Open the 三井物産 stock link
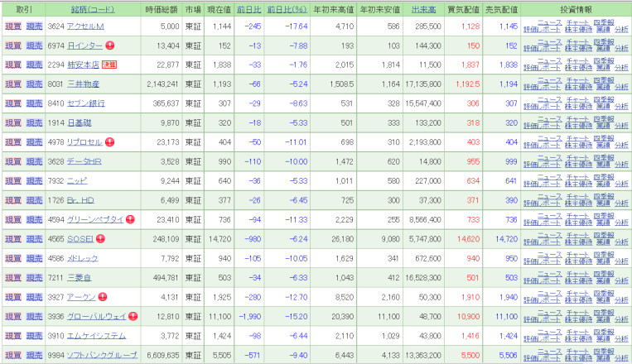The image size is (632, 364). tap(83, 84)
